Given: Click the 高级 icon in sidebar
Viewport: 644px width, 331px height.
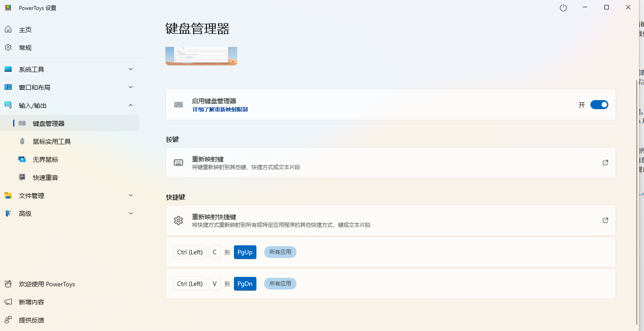Looking at the screenshot, I should pyautogui.click(x=8, y=214).
